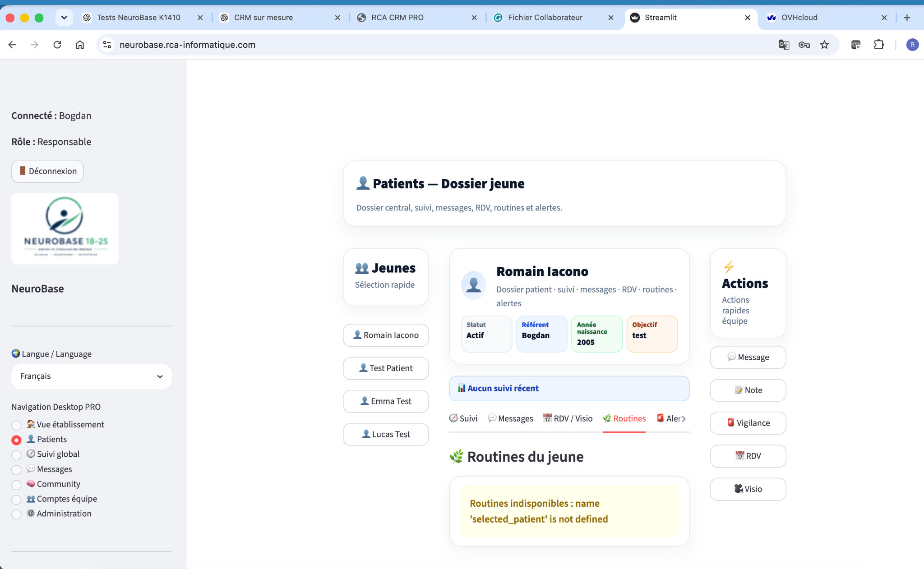Switch to the Suivi tab
Image resolution: width=924 pixels, height=569 pixels.
pos(463,418)
